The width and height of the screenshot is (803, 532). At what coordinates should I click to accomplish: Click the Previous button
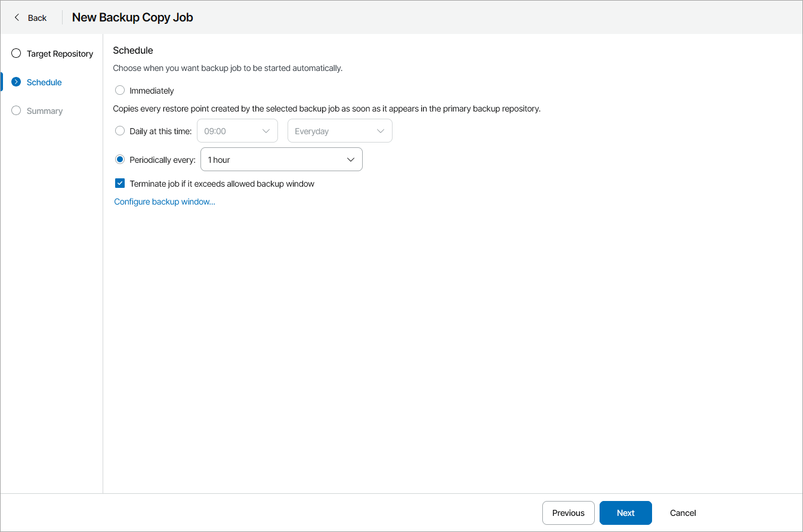(x=568, y=513)
